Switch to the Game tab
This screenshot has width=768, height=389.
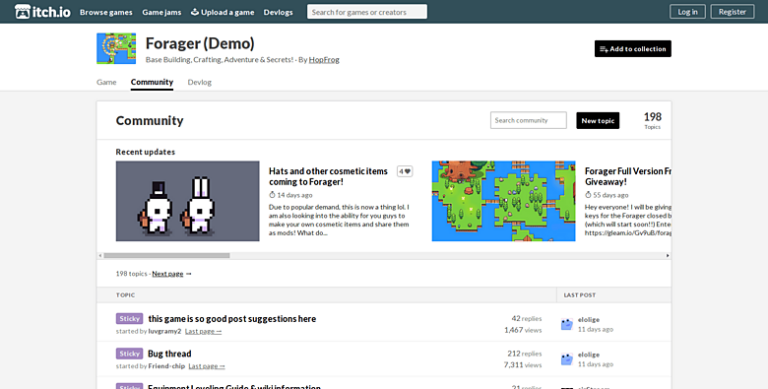[106, 82]
